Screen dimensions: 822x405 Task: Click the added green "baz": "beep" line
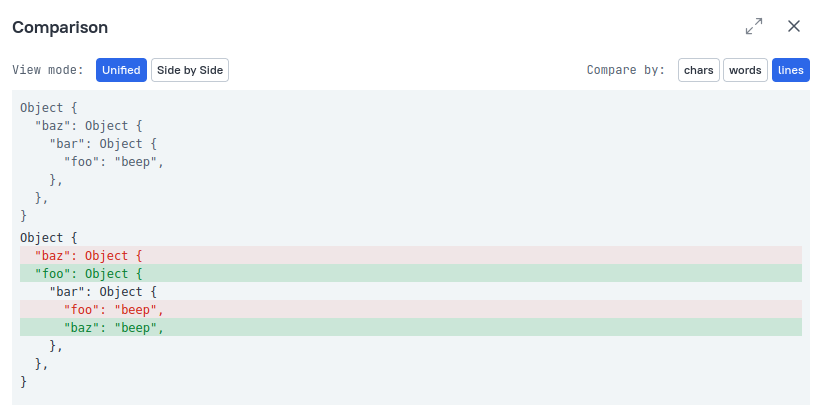point(411,327)
